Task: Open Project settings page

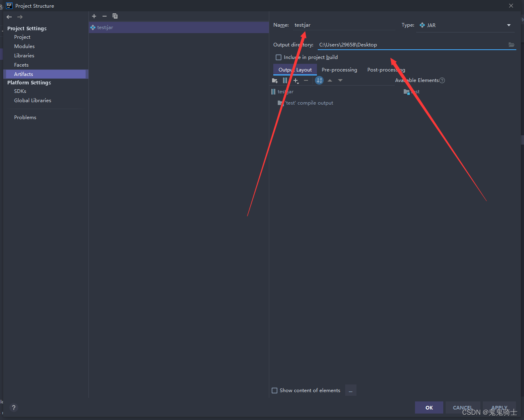Action: coord(22,37)
